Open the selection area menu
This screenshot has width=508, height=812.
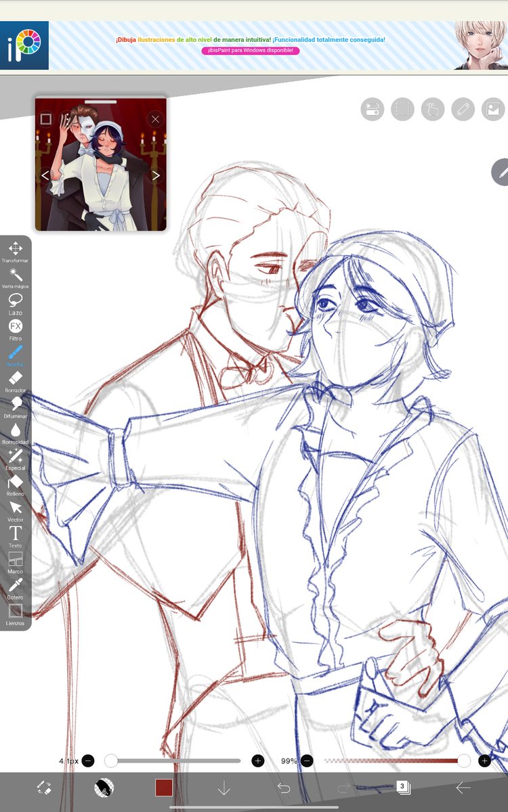(403, 110)
